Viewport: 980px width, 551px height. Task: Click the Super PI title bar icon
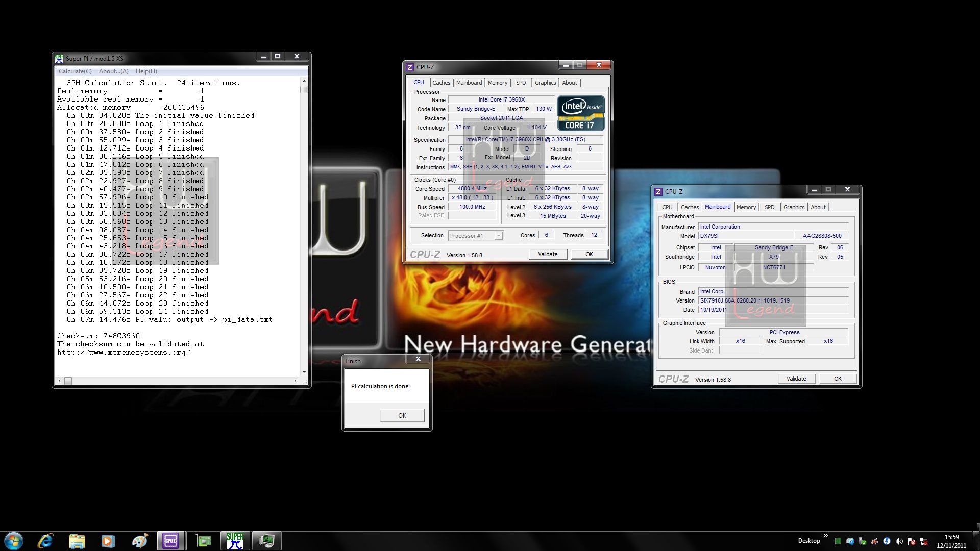point(59,58)
